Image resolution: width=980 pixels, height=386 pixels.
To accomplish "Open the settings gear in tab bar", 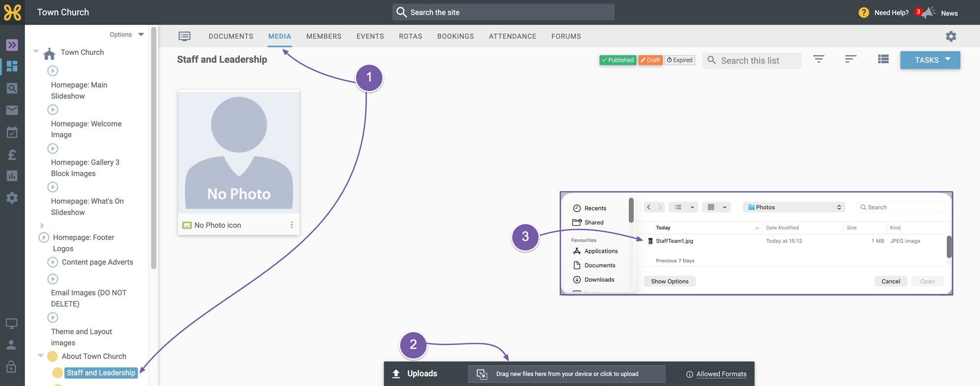I will pos(951,36).
